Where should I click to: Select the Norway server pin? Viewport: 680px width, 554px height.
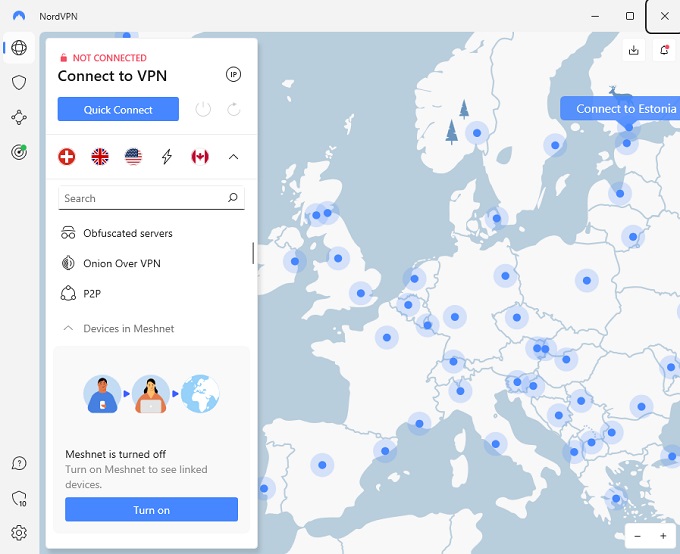coord(477,133)
